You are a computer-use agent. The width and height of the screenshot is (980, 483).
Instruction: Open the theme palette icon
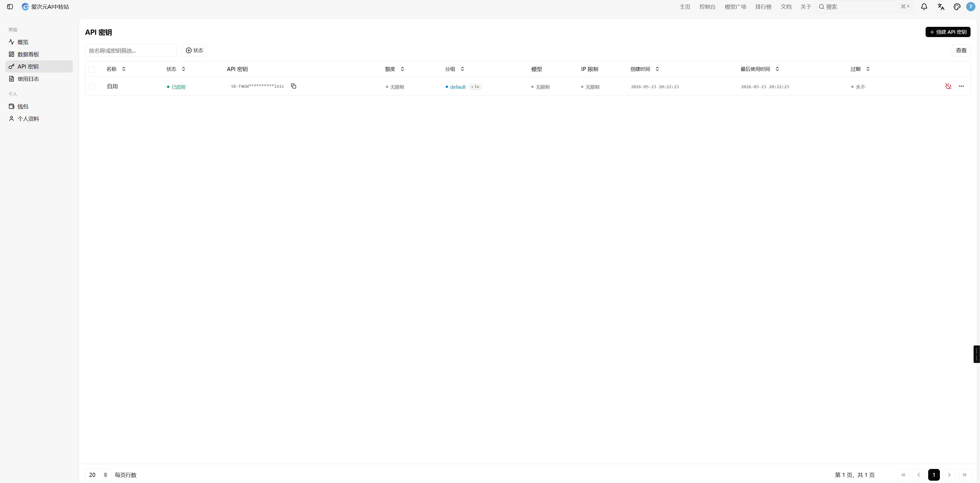click(957, 7)
